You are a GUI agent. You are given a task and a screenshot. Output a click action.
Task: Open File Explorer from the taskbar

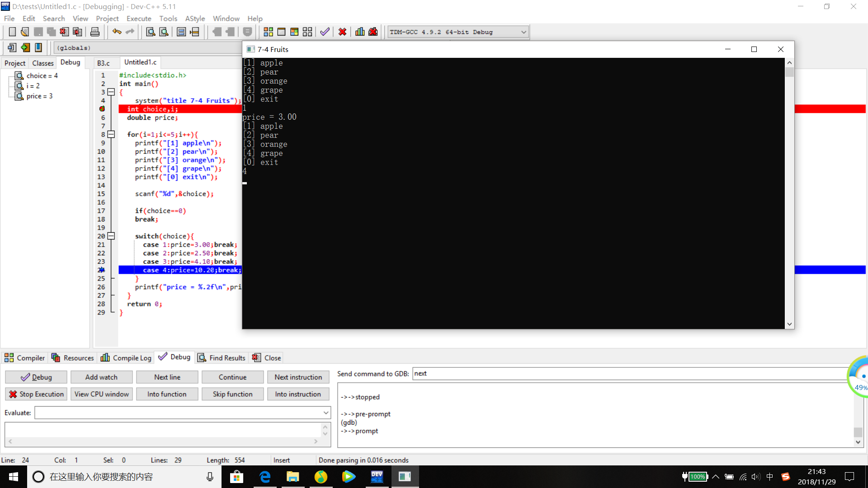(293, 477)
